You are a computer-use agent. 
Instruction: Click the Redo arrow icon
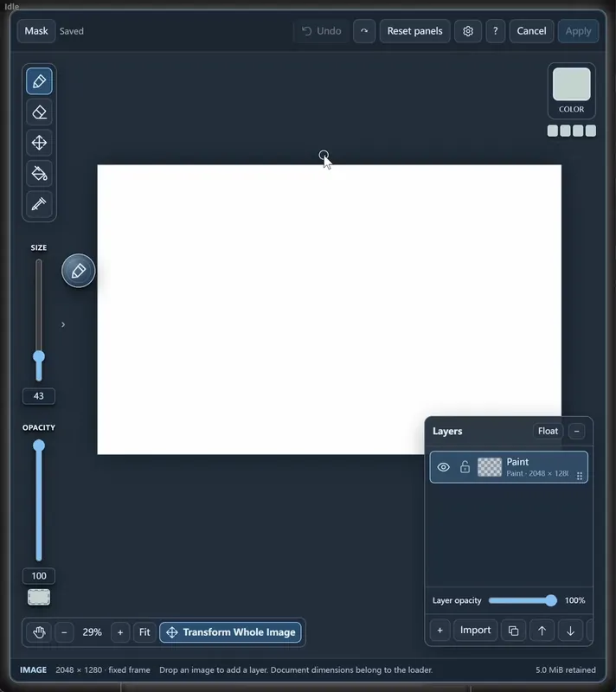364,31
